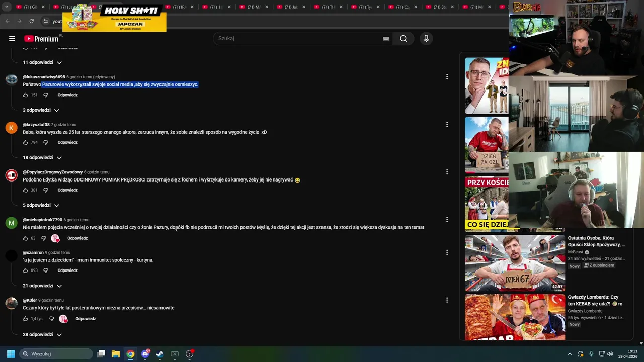
Task: Switch to the '(71) Str' browser tab
Action: coord(440,7)
